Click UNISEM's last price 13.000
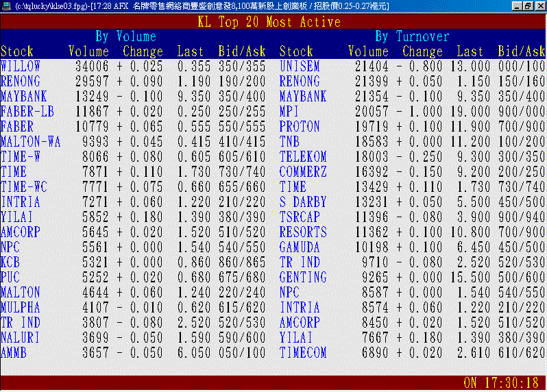 click(x=470, y=66)
